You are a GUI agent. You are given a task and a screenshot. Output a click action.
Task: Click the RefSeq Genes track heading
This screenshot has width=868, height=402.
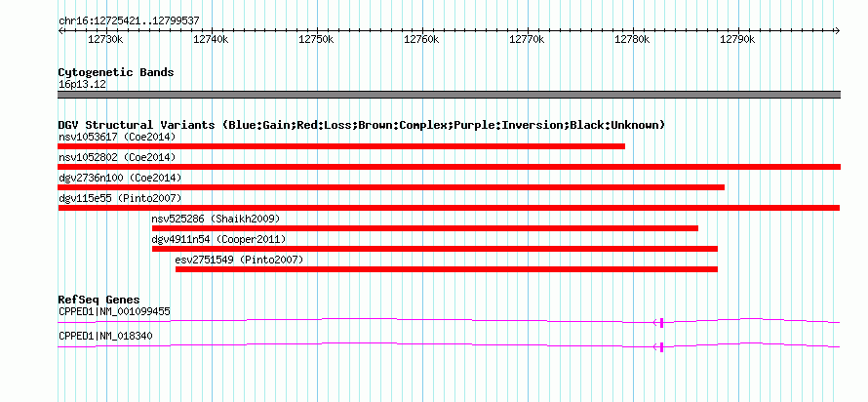click(99, 301)
